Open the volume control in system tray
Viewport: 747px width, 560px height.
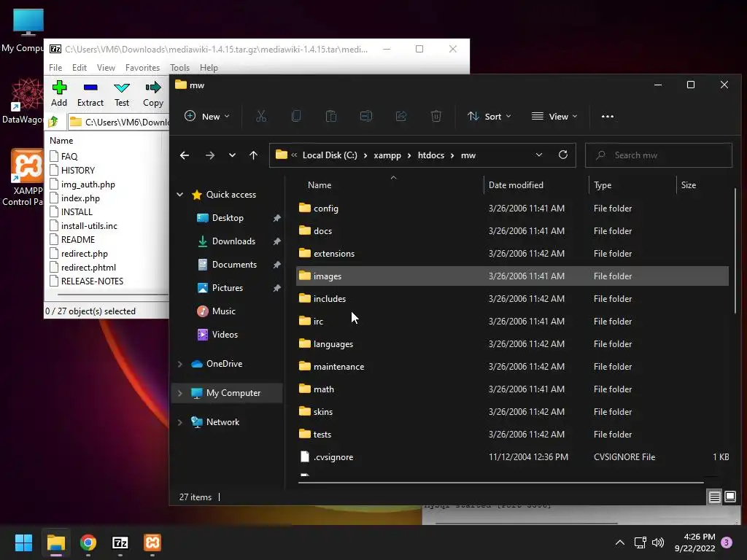[x=658, y=542]
